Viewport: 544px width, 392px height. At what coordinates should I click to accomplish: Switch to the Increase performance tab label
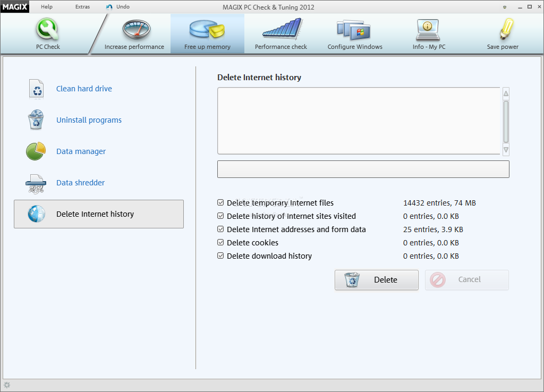coord(134,47)
